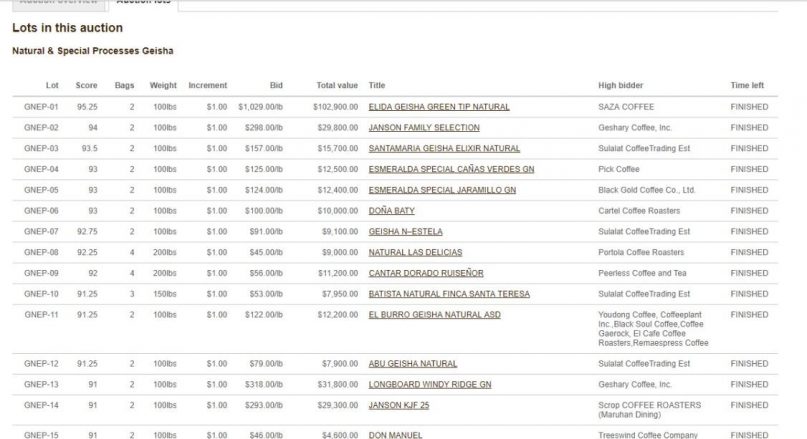
Task: Click high bidder Peerless Coffee and Tea
Action: coord(642,273)
